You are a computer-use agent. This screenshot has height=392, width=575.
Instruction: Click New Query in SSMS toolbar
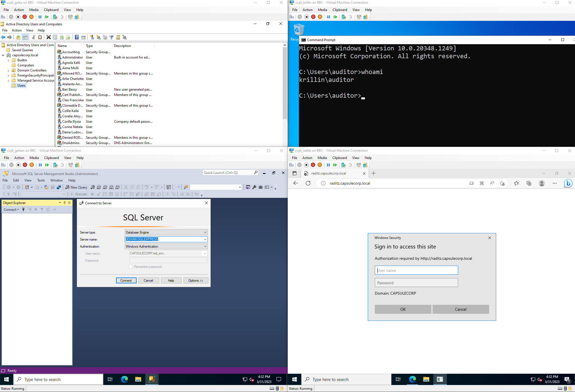76,187
